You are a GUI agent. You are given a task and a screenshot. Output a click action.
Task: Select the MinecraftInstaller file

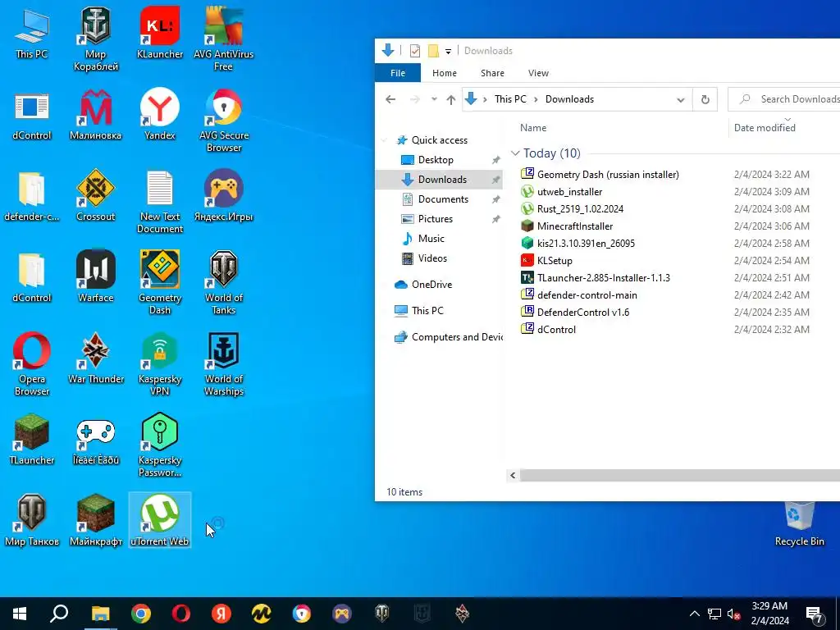pyautogui.click(x=574, y=226)
